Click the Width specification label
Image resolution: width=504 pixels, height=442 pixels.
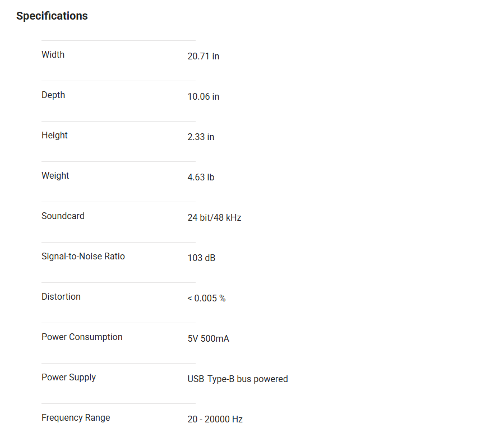(53, 55)
